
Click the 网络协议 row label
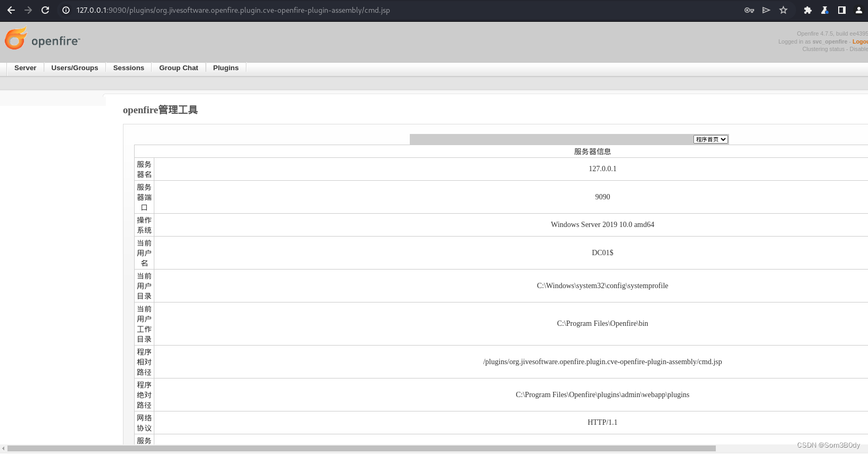(x=144, y=423)
